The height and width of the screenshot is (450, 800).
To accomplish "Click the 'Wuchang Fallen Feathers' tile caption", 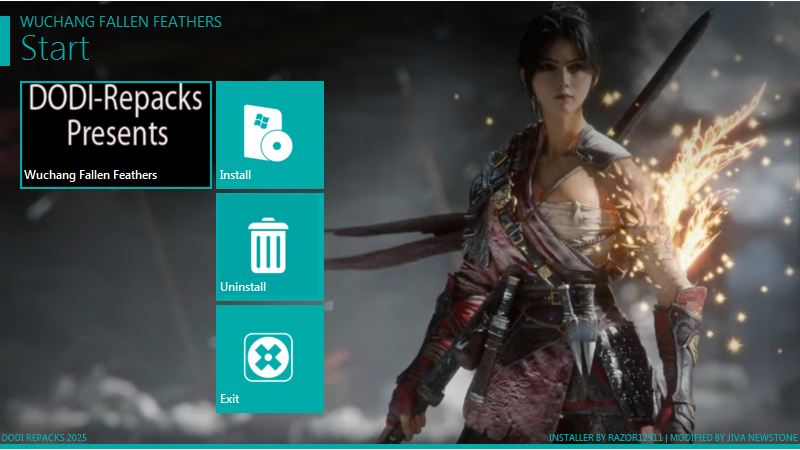I will coord(90,175).
